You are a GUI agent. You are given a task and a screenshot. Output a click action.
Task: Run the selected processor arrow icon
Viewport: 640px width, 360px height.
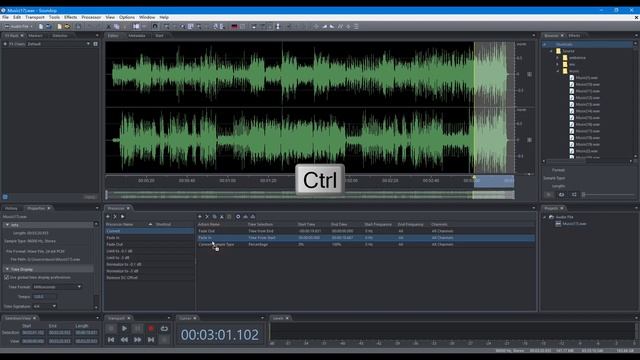point(122,217)
